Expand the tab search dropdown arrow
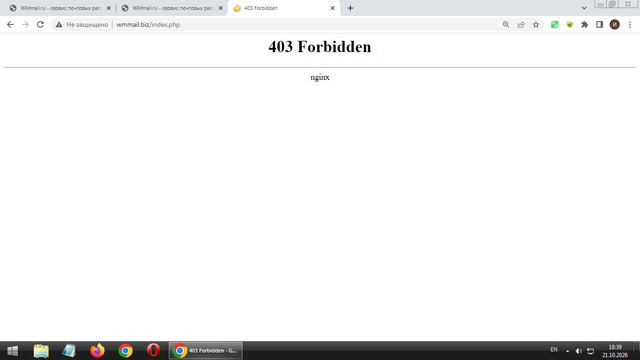This screenshot has height=360, width=640. [x=584, y=8]
